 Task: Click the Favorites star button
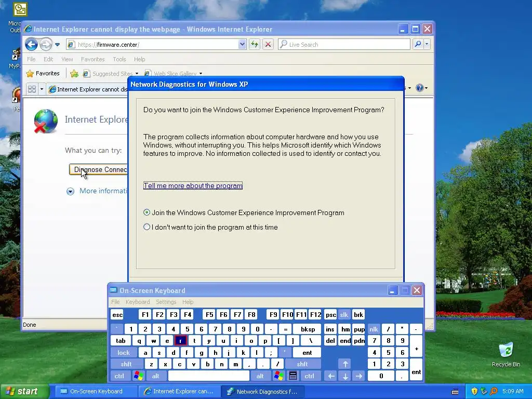(43, 73)
